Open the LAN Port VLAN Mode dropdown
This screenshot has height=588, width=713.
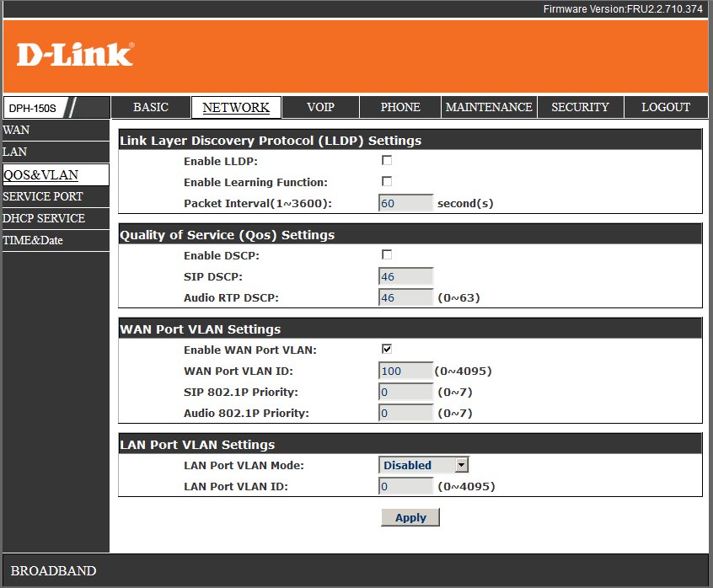pos(423,465)
